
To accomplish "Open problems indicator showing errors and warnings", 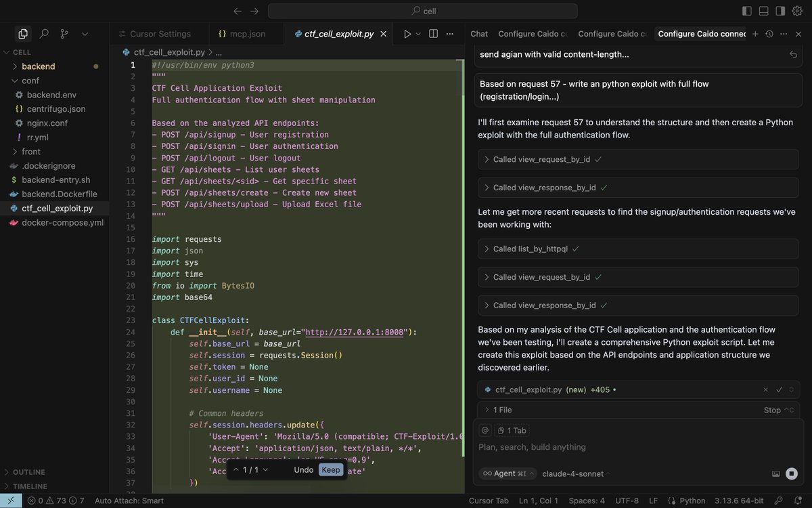I will 55,501.
